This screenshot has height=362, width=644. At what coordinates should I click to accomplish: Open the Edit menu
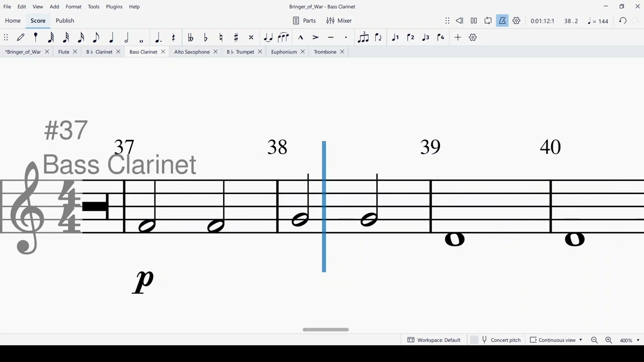coord(22,7)
